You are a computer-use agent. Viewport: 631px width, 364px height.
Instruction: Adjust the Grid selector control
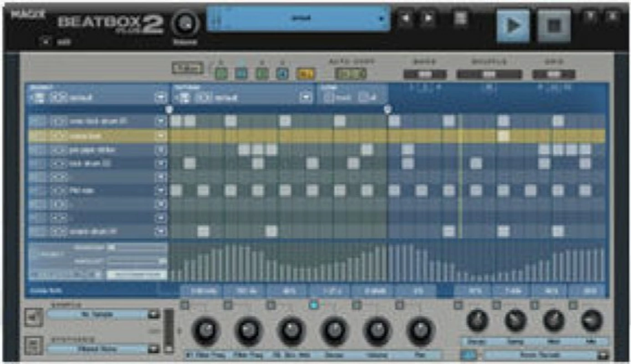point(554,74)
